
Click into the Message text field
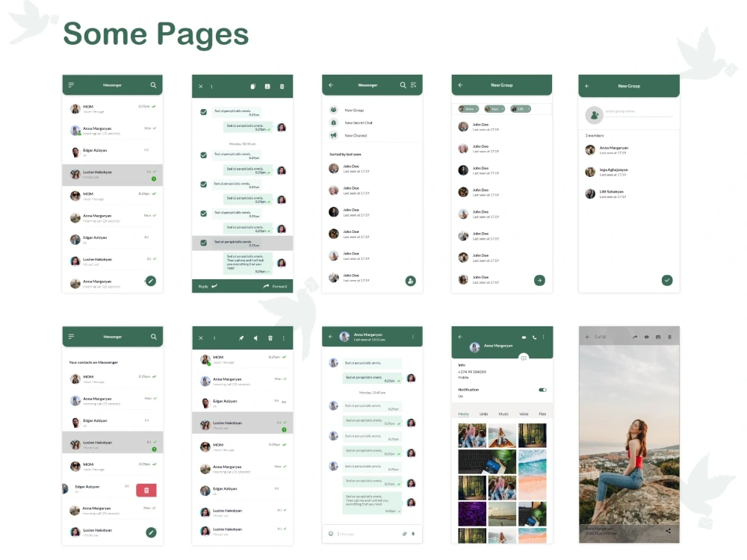click(368, 534)
